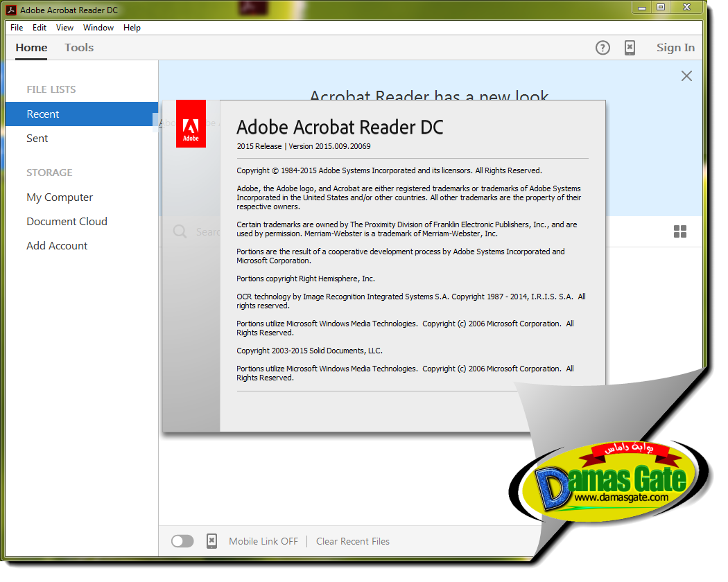
Task: Switch to the Tools tab
Action: point(80,47)
